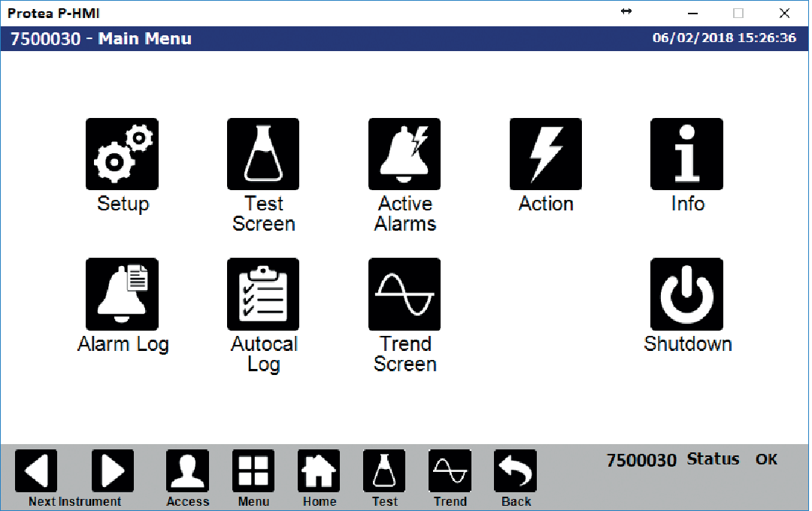Open Menu grid button in bottom toolbar
Viewport: 812px width, 511px height.
(x=253, y=471)
